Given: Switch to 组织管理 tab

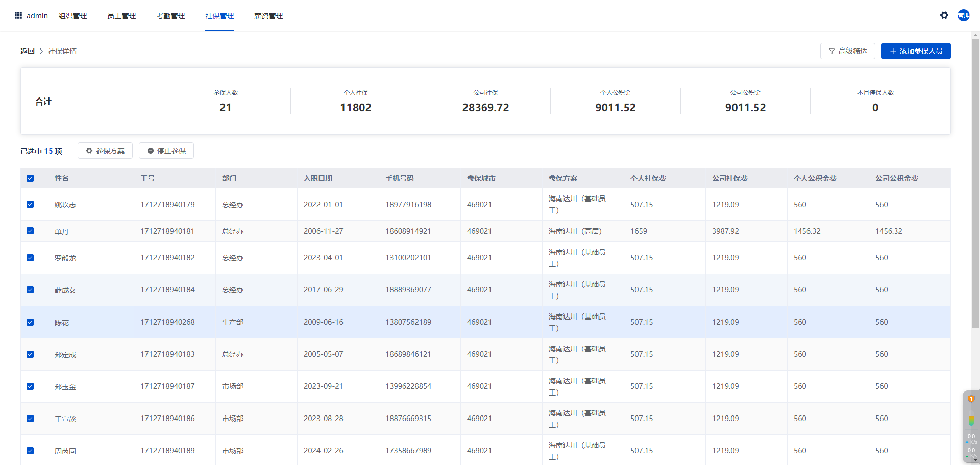Looking at the screenshot, I should [72, 16].
